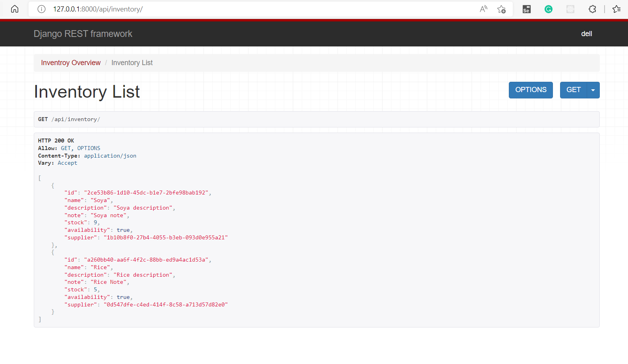Click the "Soya" name value
The width and height of the screenshot is (628, 364).
click(x=100, y=200)
